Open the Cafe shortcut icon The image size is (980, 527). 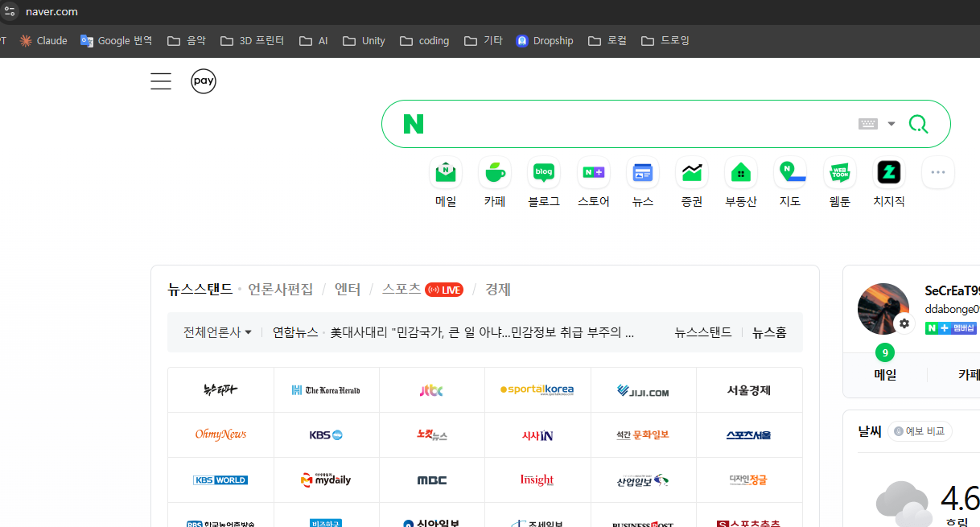[x=495, y=172]
